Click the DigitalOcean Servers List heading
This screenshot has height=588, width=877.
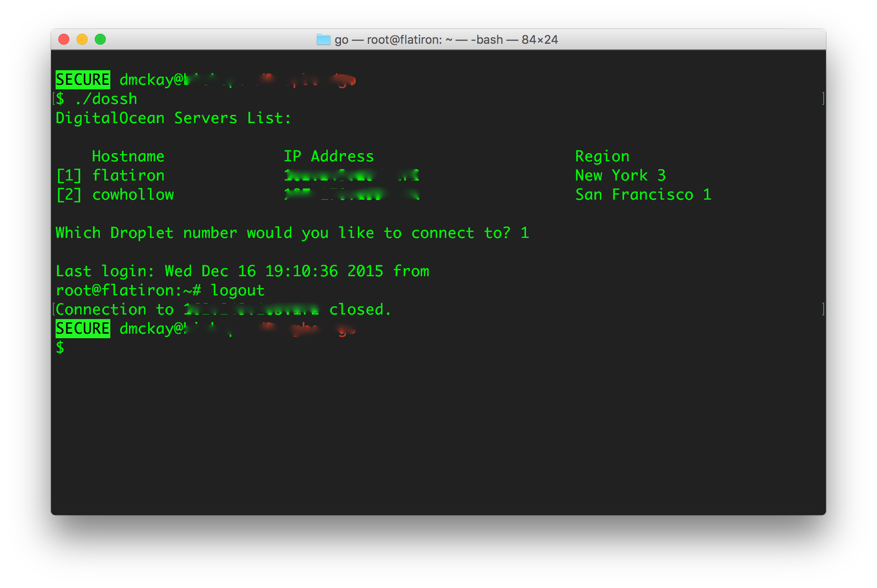tap(173, 118)
